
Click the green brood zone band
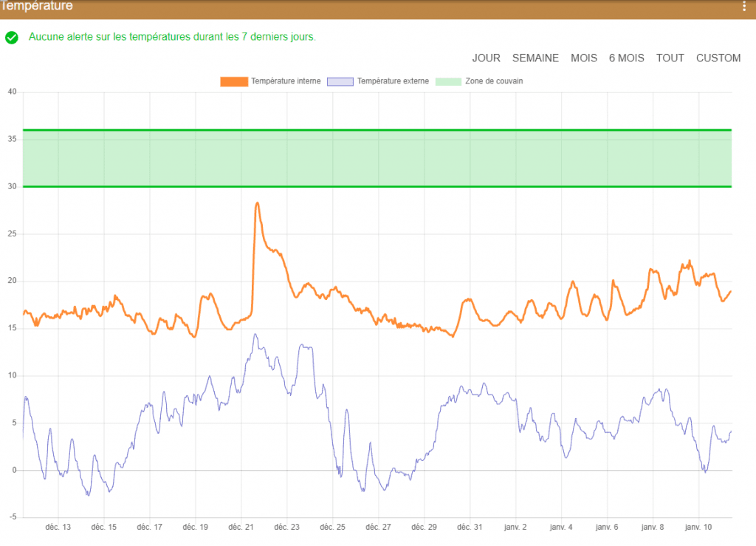[x=377, y=158]
